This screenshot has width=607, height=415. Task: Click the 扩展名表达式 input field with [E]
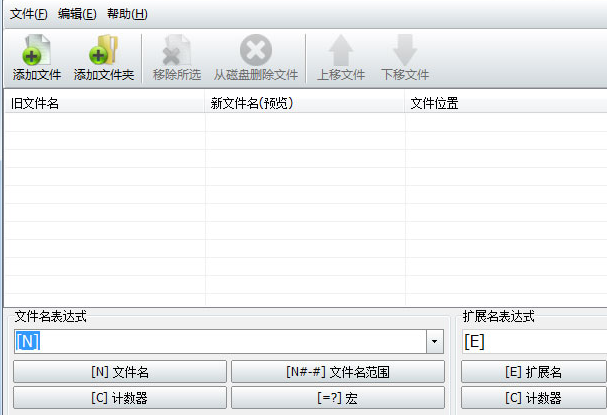coord(534,341)
